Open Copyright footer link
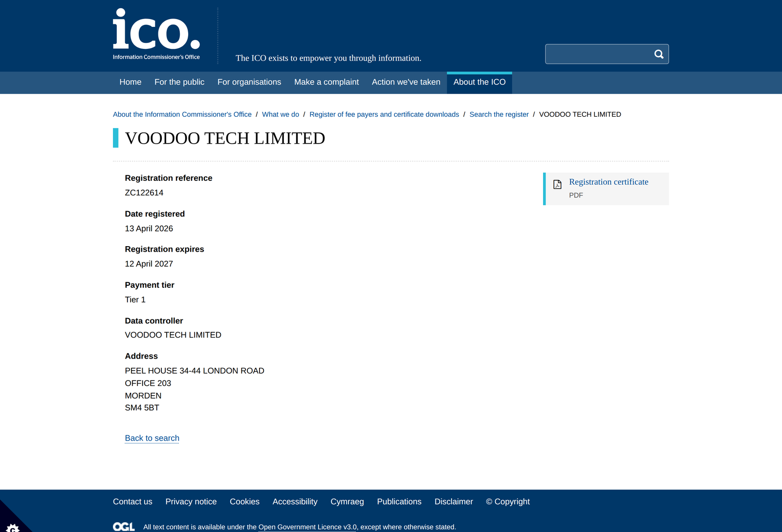 (508, 502)
